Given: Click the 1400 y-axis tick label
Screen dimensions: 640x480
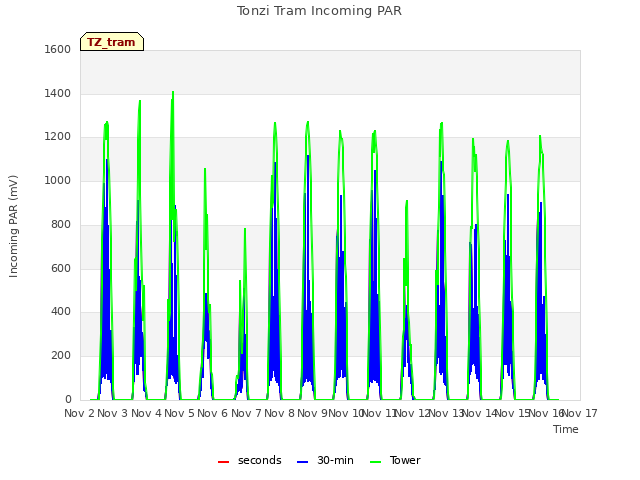Looking at the screenshot, I should pos(58,93).
